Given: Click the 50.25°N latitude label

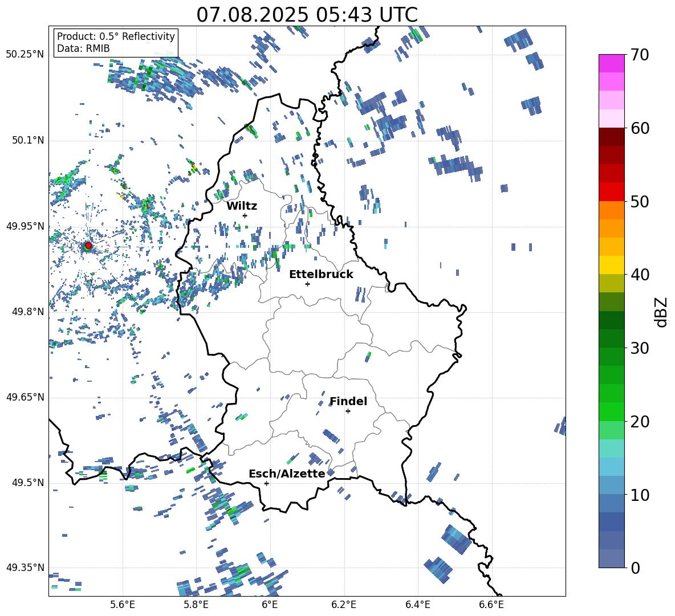Looking at the screenshot, I should [25, 55].
